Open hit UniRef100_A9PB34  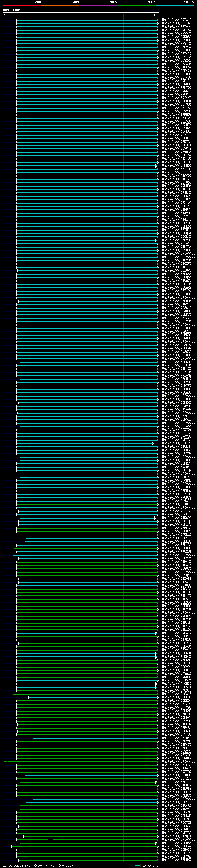[177, 101]
